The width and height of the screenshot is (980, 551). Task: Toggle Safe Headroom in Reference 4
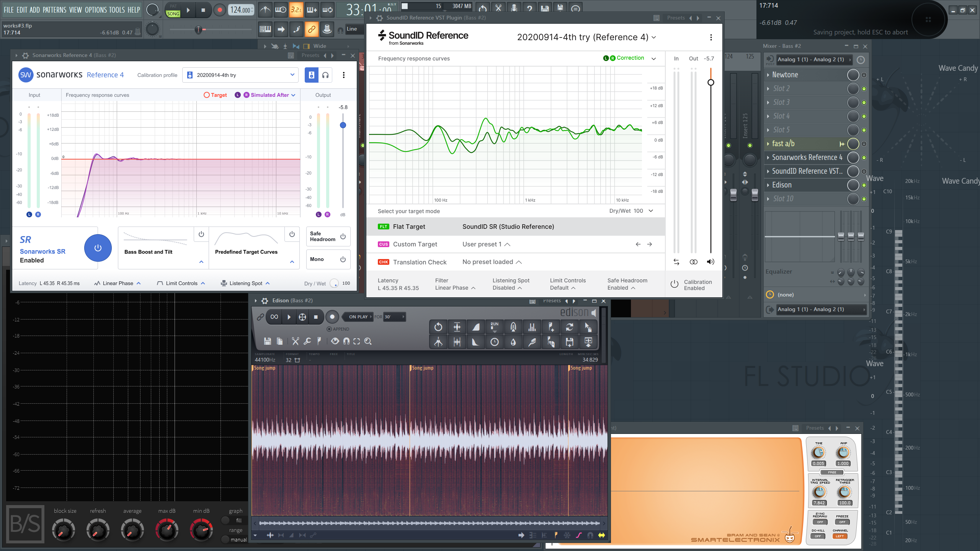[x=343, y=236]
